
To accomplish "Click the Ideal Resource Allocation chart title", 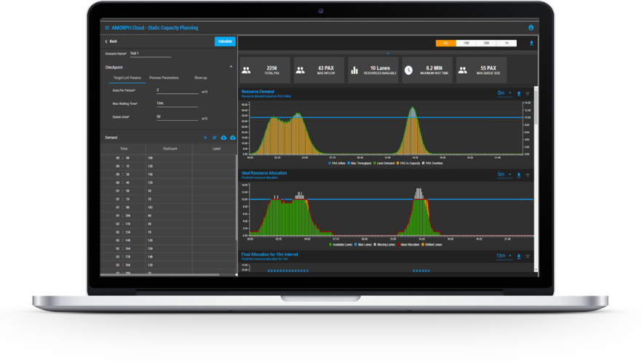I will tap(264, 173).
